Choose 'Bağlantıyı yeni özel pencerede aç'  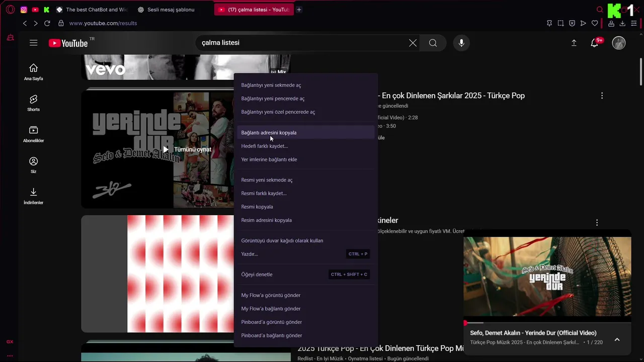[x=306, y=112]
